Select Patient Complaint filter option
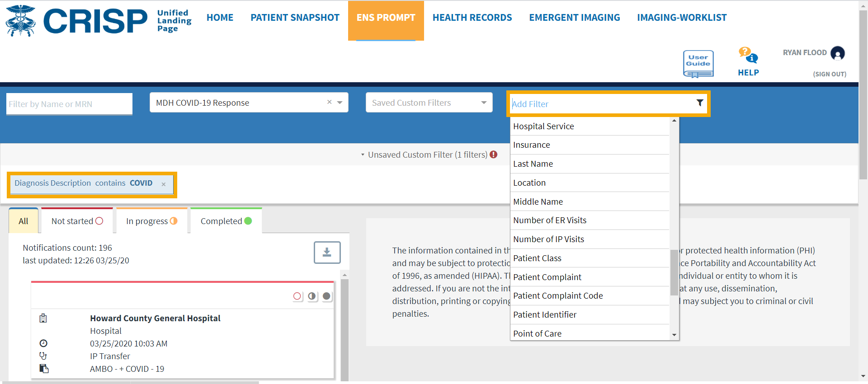Image resolution: width=868 pixels, height=384 pixels. [590, 277]
